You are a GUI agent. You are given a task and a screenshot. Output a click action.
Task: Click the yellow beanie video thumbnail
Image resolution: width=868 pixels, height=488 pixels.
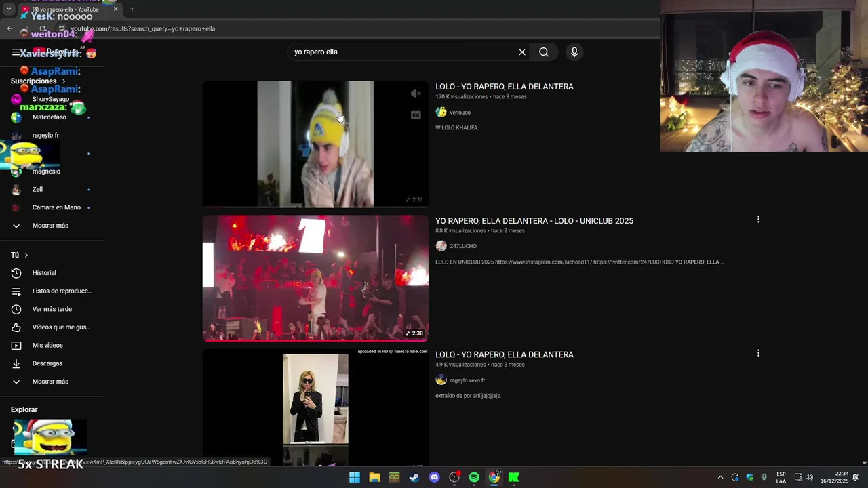click(315, 144)
